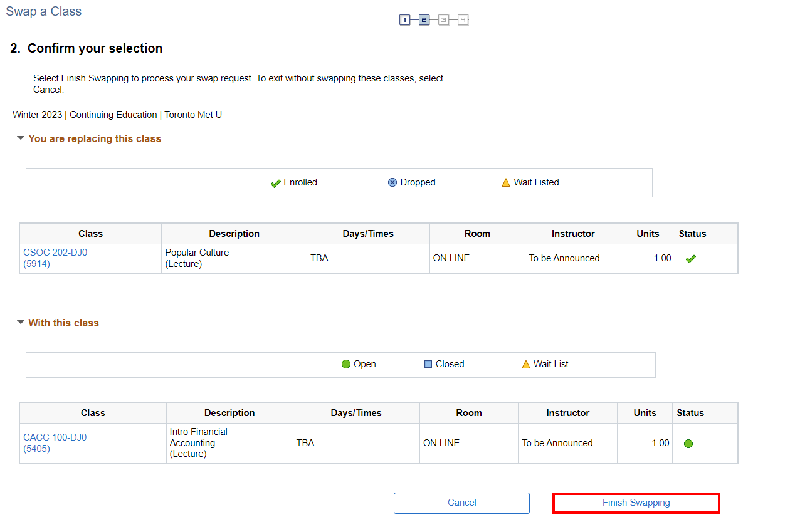Click step 1 in the progress indicator
790x532 pixels.
click(405, 20)
